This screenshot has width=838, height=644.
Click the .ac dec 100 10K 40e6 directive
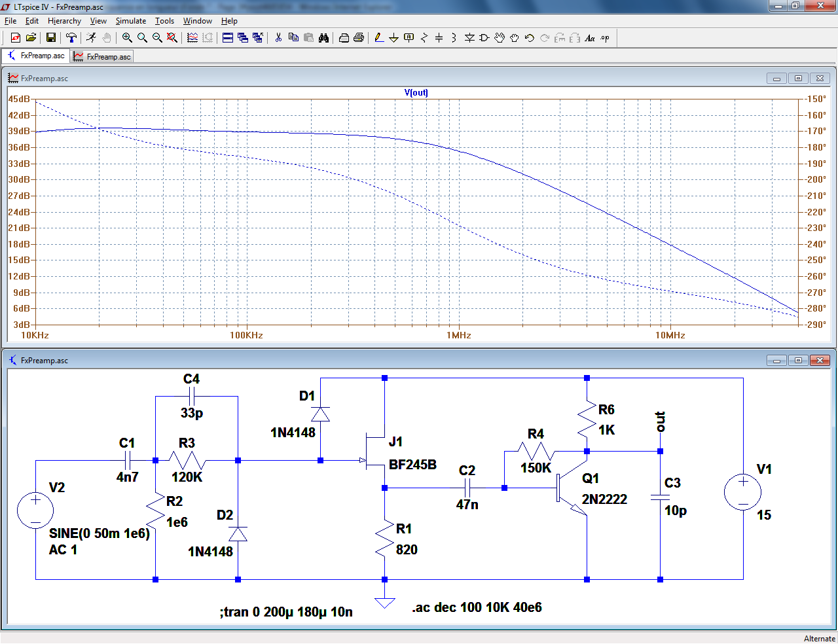point(477,607)
